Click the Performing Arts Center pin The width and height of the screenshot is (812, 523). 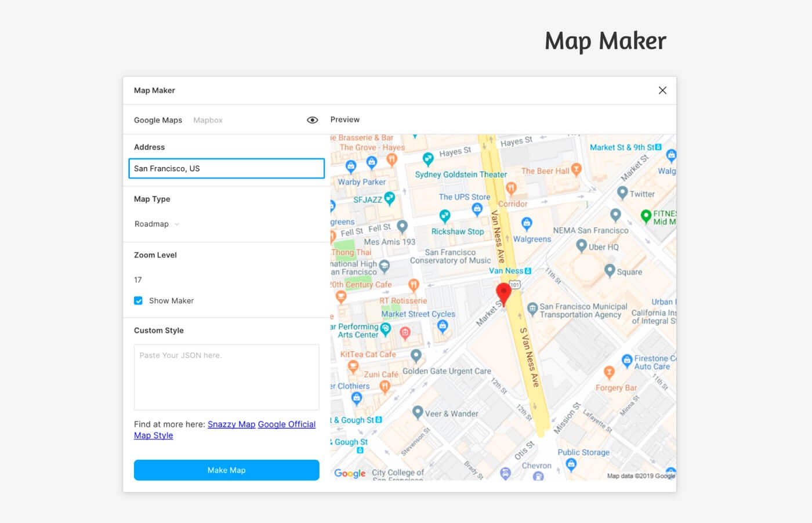tap(385, 329)
